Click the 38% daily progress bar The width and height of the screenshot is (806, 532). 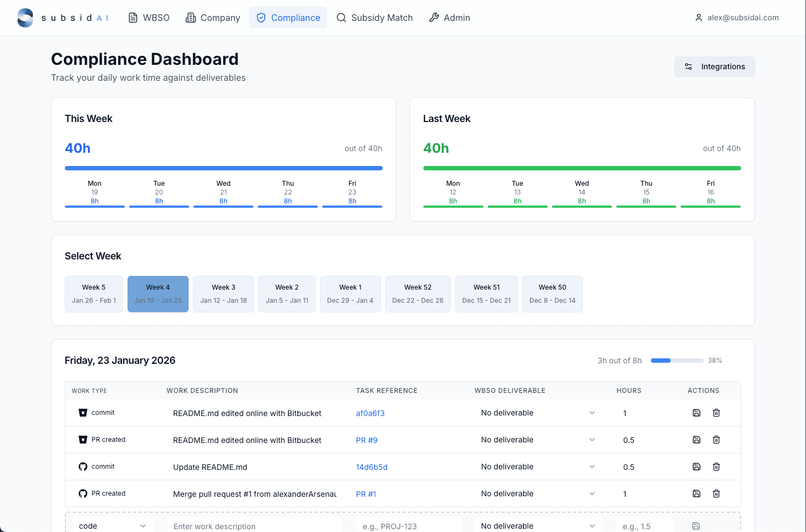coord(677,361)
